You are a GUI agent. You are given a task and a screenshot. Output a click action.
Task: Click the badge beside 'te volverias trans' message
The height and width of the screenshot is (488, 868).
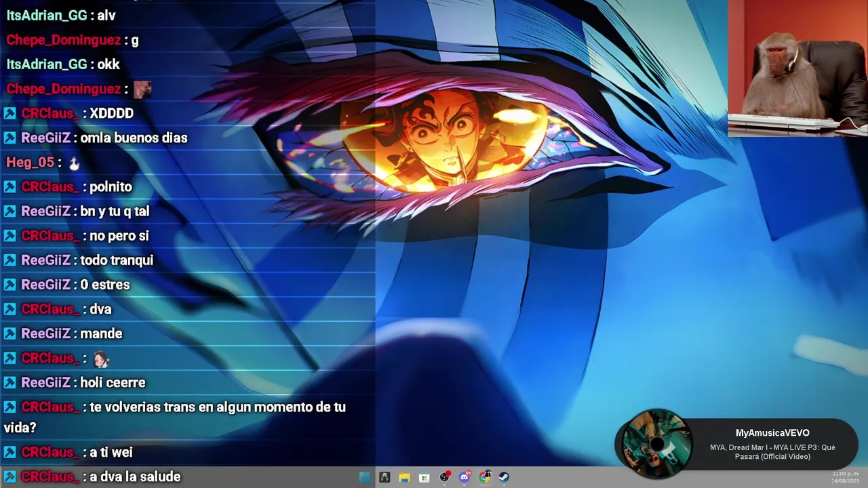[x=9, y=407]
